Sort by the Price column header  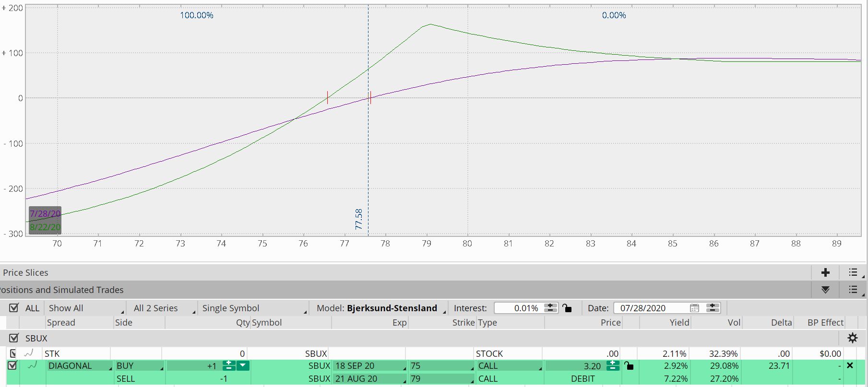(x=611, y=323)
